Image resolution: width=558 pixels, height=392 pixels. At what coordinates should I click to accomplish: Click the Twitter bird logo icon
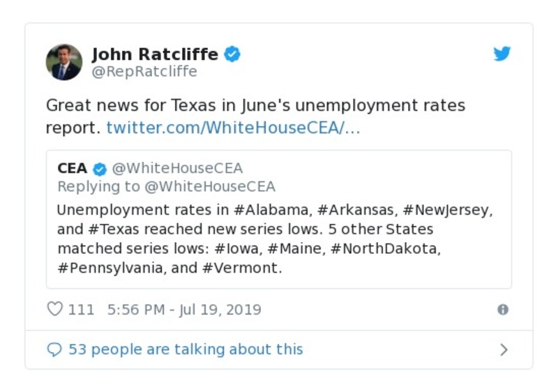click(502, 54)
